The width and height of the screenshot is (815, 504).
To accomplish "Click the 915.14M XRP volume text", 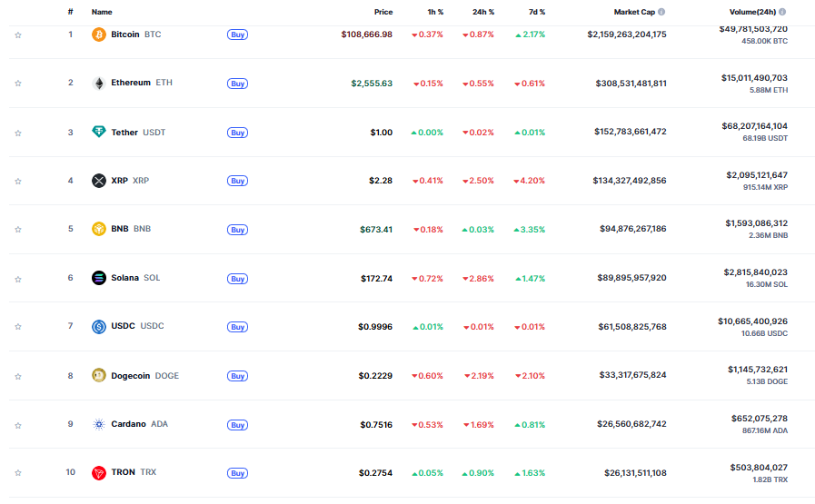I will tap(765, 187).
